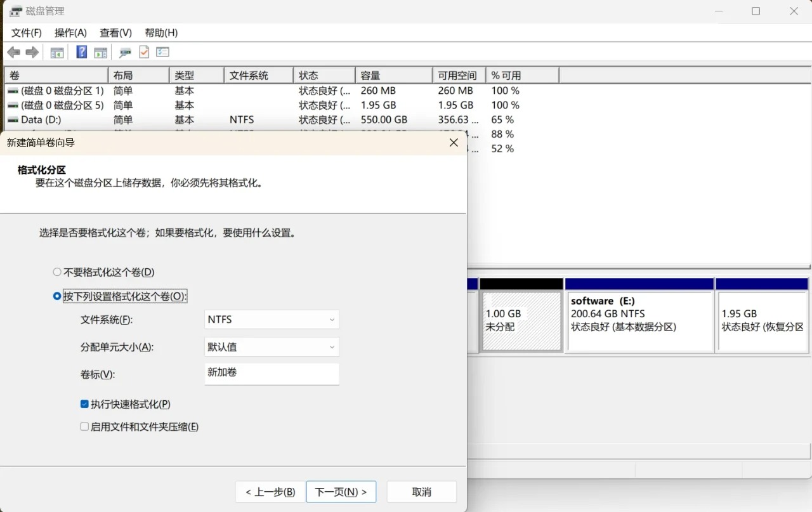Click the 取消 button to abort the wizard

(421, 492)
